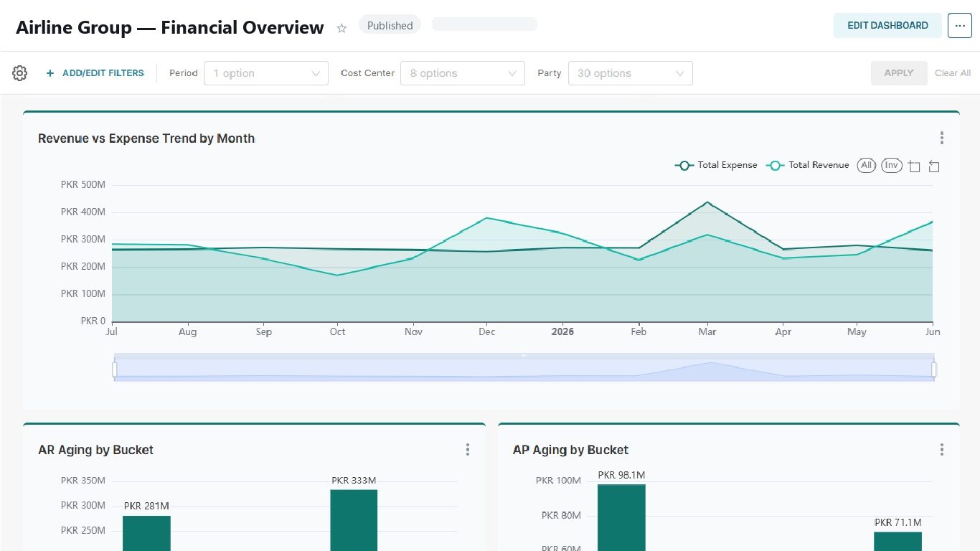Click the Published status badge
This screenshot has width=980, height=551.
(390, 25)
